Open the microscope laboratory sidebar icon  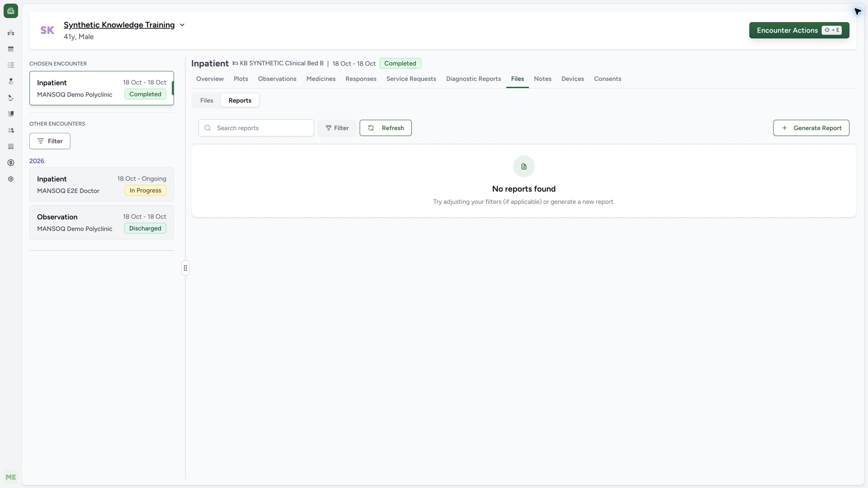pos(11,98)
